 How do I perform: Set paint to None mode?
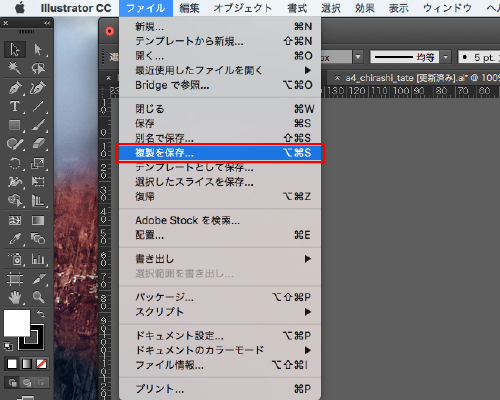point(41,364)
